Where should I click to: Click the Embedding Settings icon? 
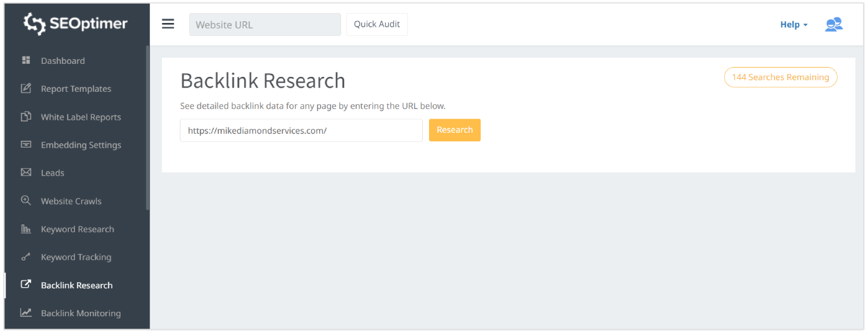(26, 144)
